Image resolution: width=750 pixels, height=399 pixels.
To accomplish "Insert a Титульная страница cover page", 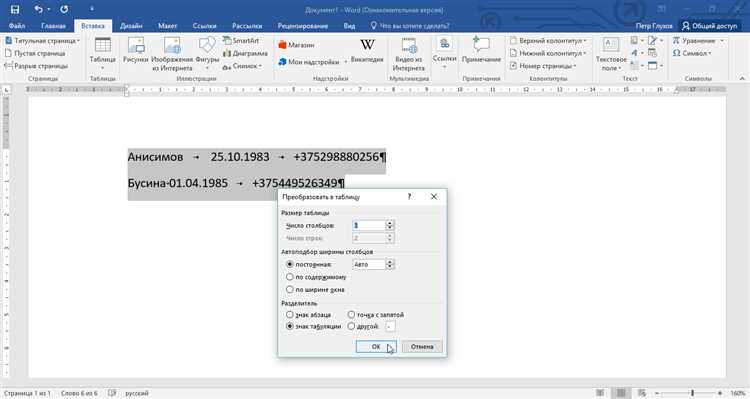I will (42, 41).
